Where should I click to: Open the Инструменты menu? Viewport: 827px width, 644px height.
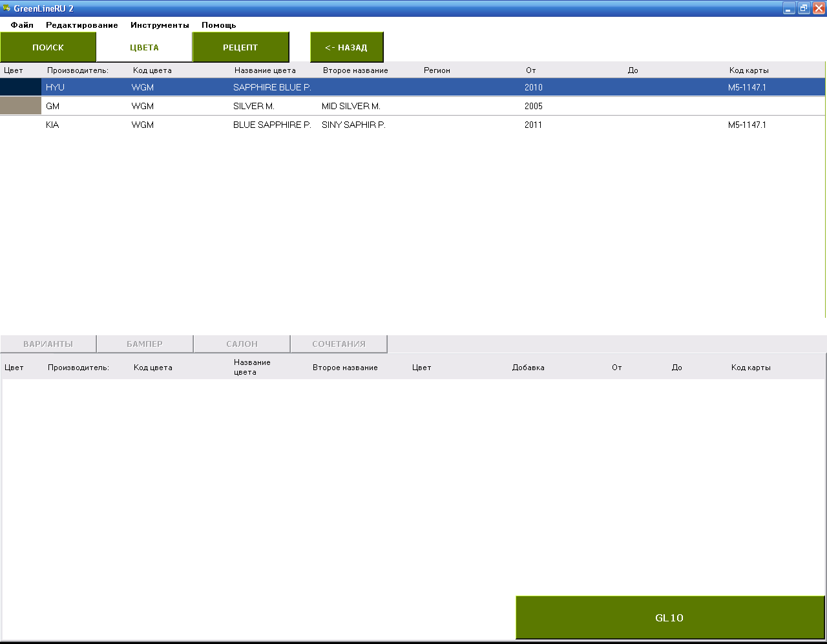(160, 25)
